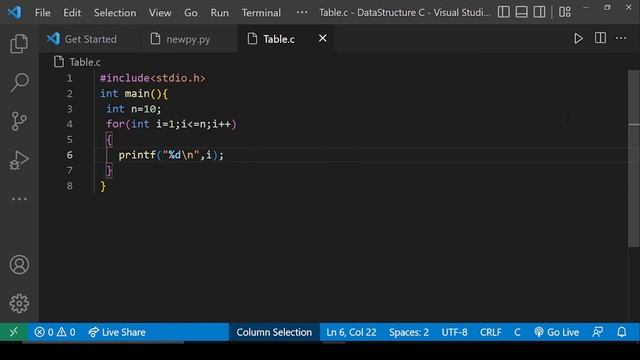Open the Search view
Screen dimensions: 640x360
click(x=19, y=82)
